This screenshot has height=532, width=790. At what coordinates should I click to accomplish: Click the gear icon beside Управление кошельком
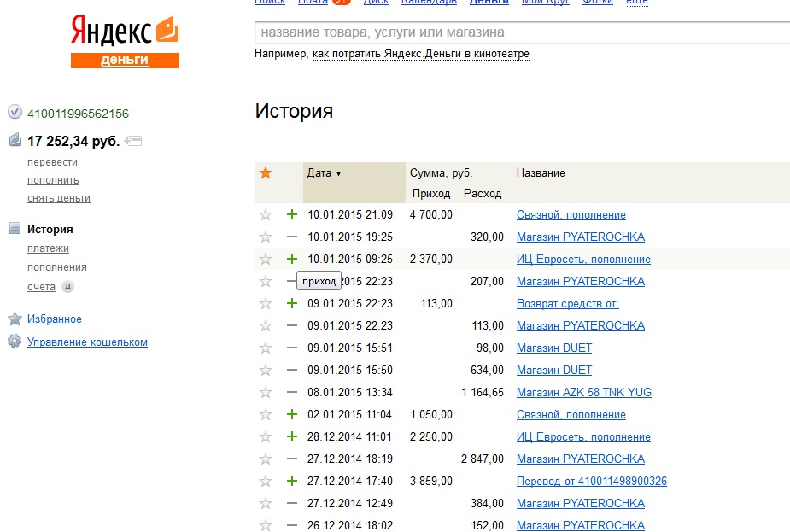pos(15,341)
